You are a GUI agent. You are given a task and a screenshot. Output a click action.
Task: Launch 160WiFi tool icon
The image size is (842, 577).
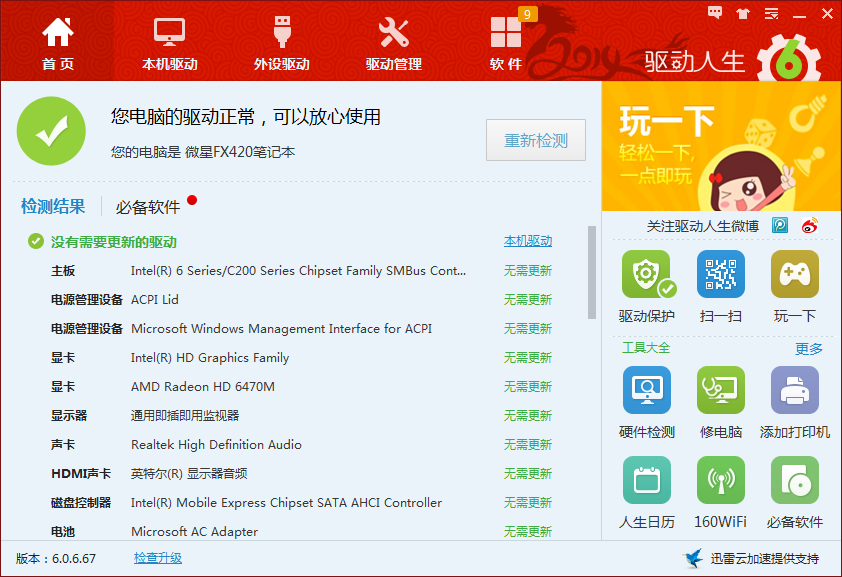pyautogui.click(x=721, y=480)
